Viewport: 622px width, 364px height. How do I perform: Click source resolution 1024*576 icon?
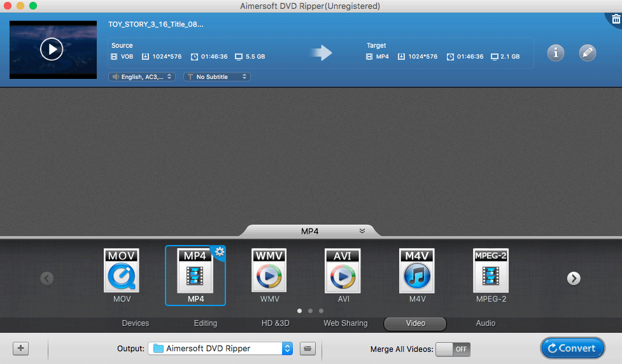(146, 57)
